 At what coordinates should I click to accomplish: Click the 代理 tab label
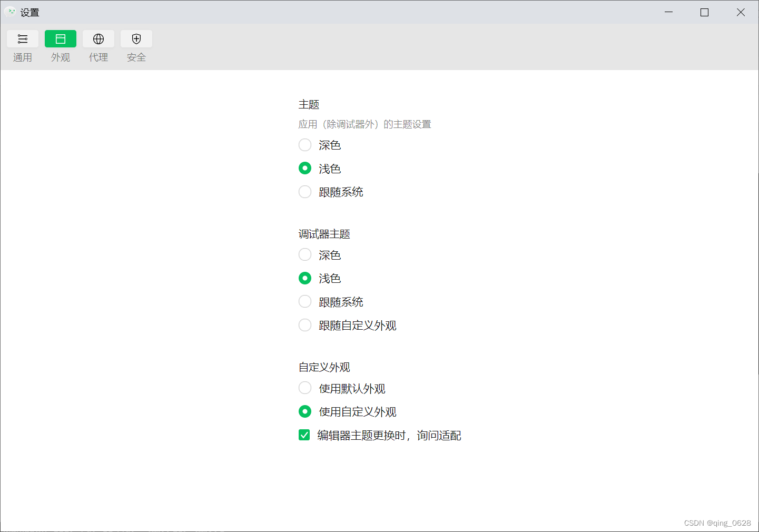pos(98,57)
